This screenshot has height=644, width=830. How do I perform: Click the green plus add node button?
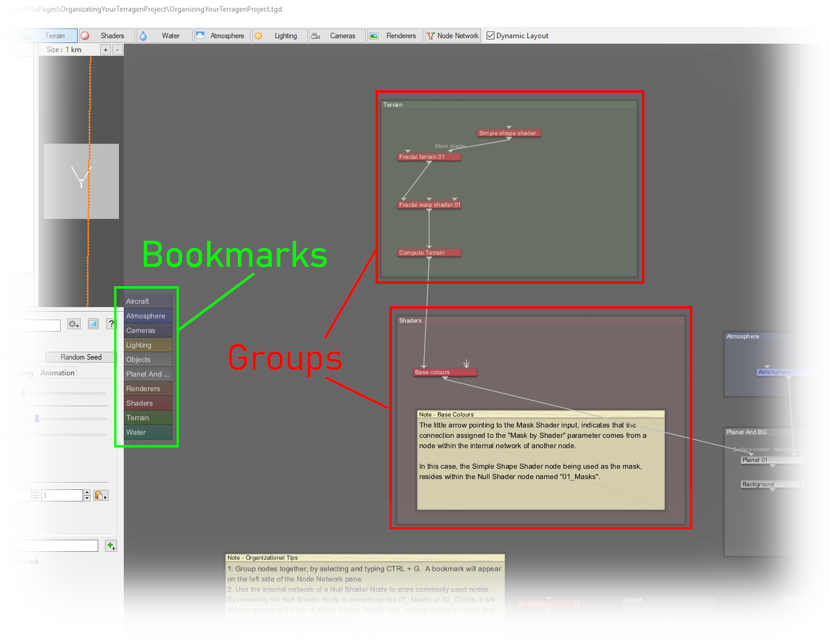tap(111, 546)
